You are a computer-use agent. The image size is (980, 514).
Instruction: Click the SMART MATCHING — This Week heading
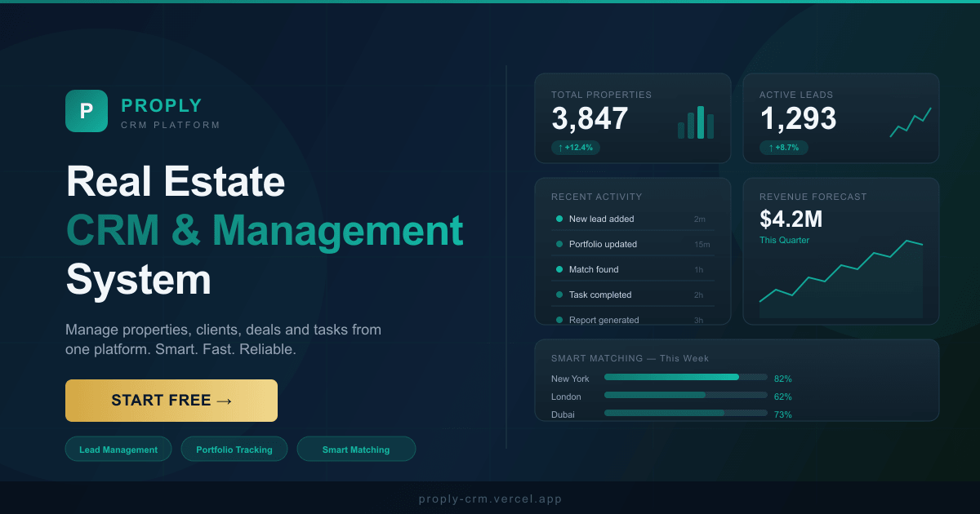pyautogui.click(x=630, y=358)
